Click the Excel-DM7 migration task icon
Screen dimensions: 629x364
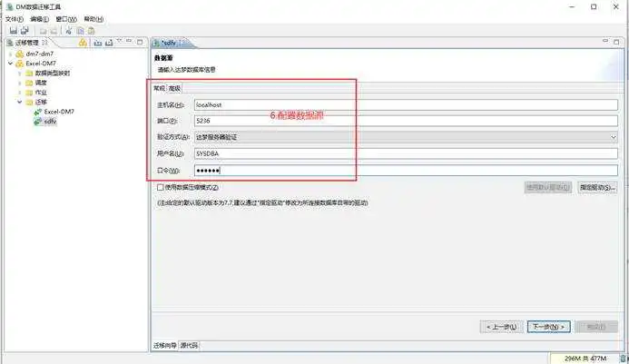pos(38,112)
